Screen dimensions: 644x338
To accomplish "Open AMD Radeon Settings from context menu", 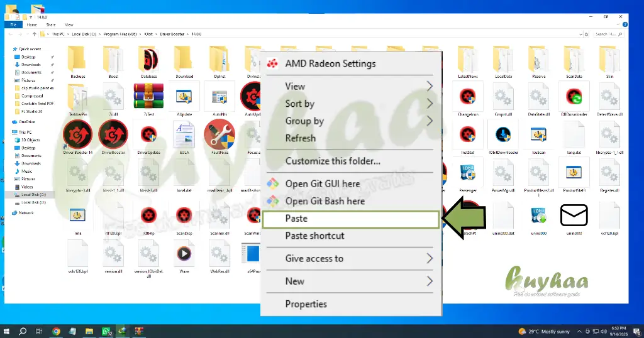I will click(351, 63).
